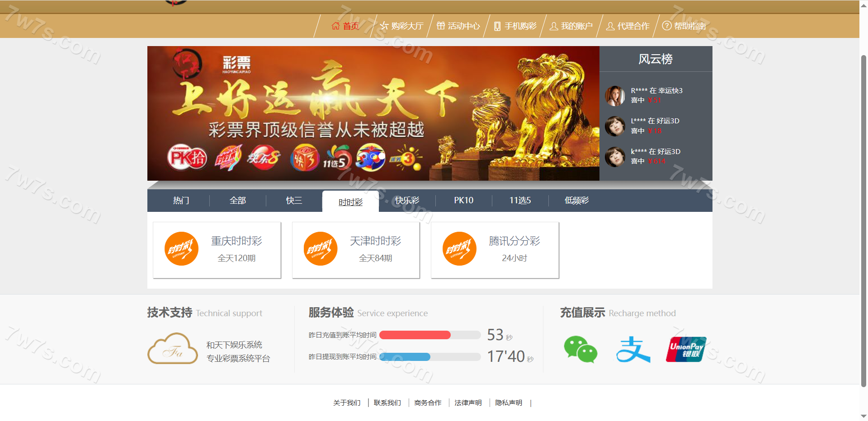
Task: Click the Alipay blue icon
Action: click(633, 350)
